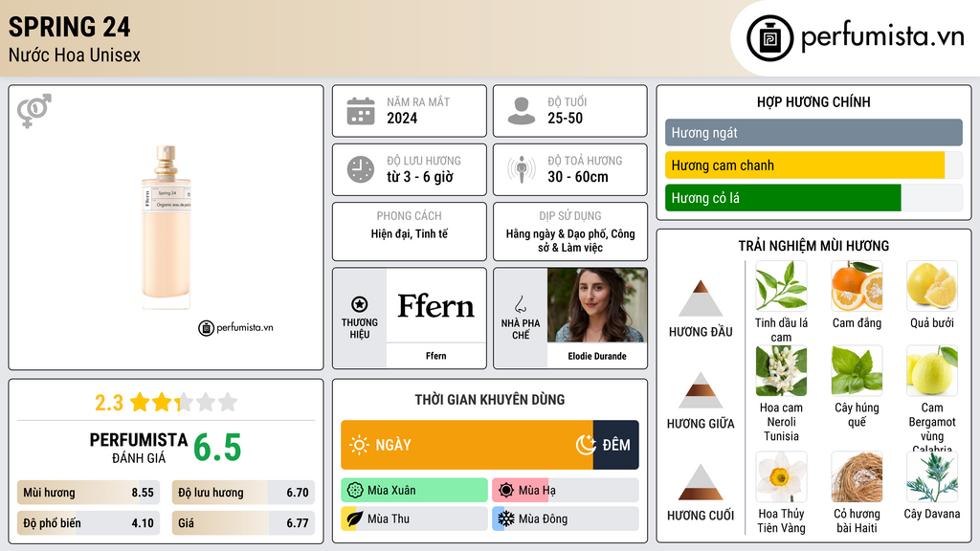Click the Hương cuối pyramid icon
The image size is (980, 551).
701,482
